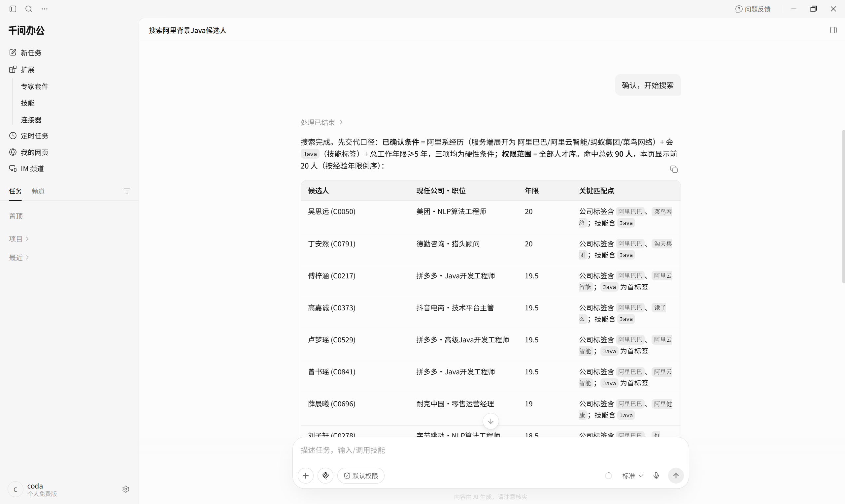Copy the response with the copy icon
Image resolution: width=845 pixels, height=504 pixels.
(674, 170)
